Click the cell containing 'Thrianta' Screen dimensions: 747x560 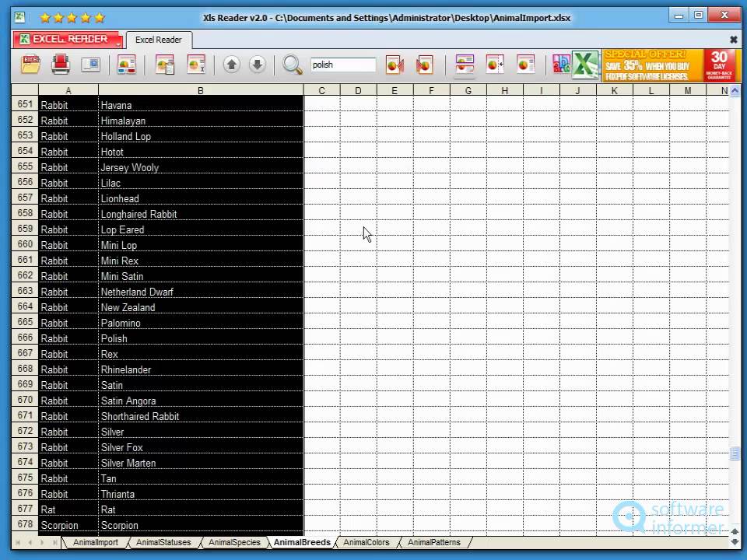201,494
